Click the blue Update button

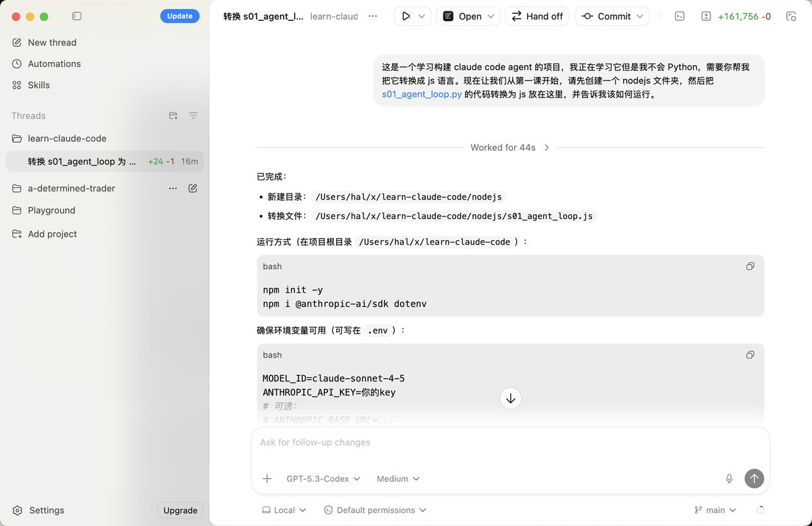click(180, 16)
